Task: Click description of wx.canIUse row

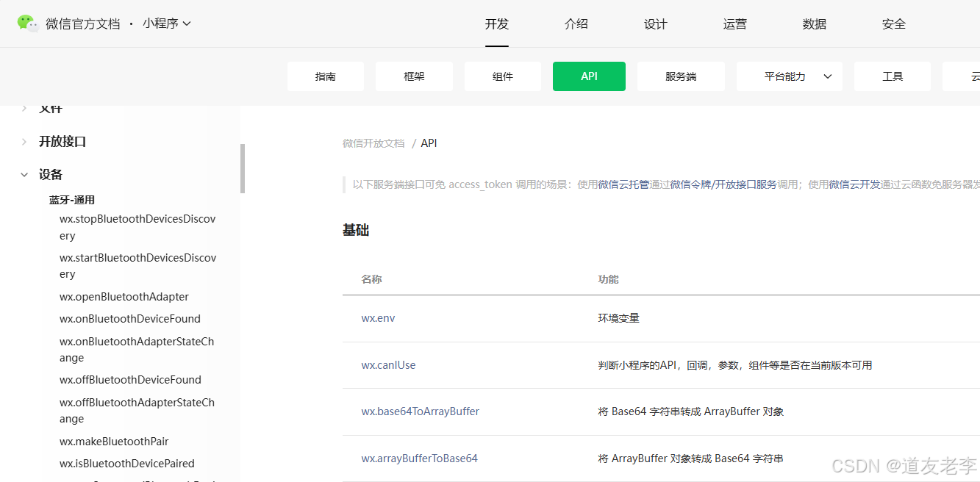Action: [x=735, y=365]
